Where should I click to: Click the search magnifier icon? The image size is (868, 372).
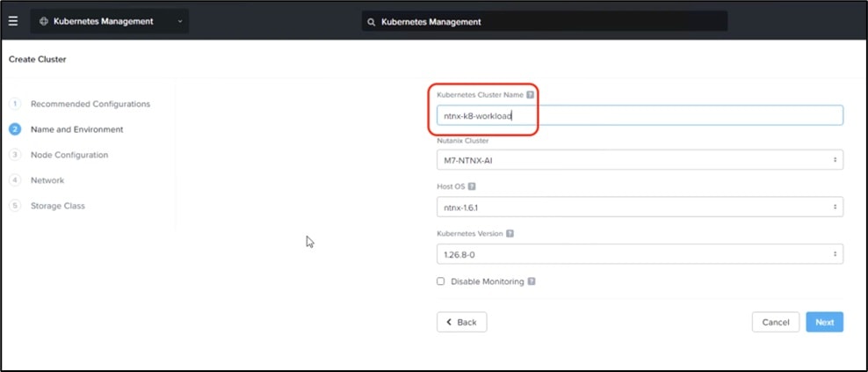point(372,22)
